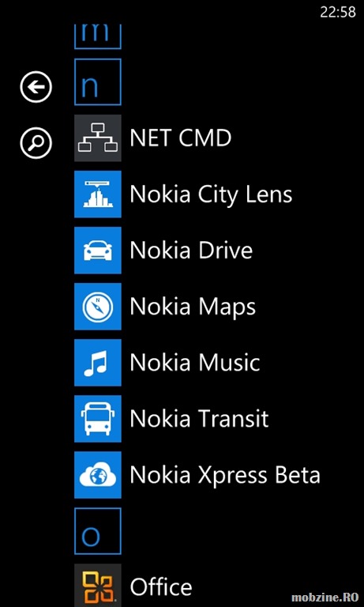Choose the Nokia Maps list entry text

pyautogui.click(x=193, y=307)
